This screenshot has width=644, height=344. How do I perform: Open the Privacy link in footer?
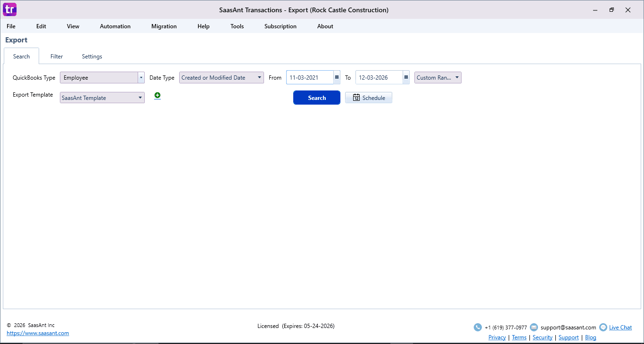[x=497, y=337]
